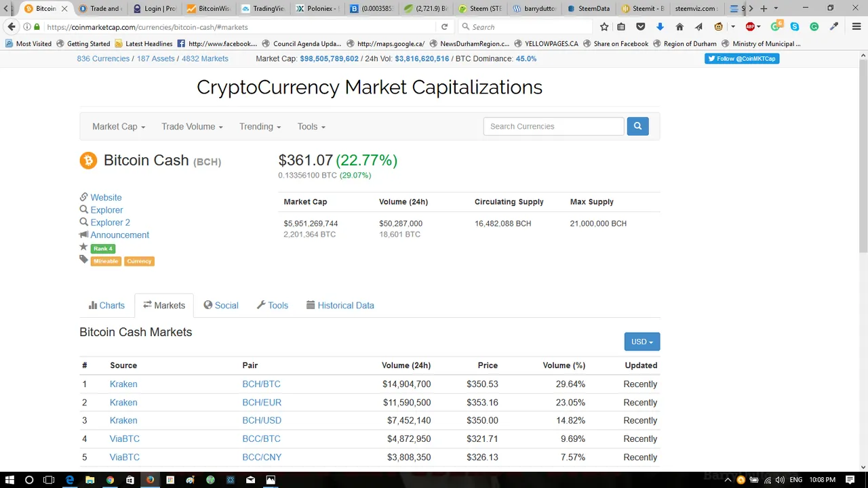This screenshot has height=488, width=868.
Task: Open the Windows Start menu
Action: pos(9,480)
